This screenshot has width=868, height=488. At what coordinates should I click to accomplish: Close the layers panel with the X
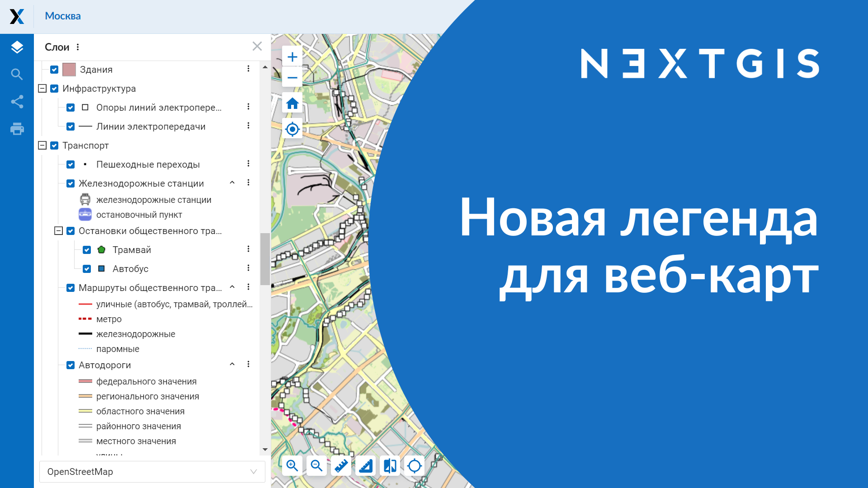pos(257,46)
